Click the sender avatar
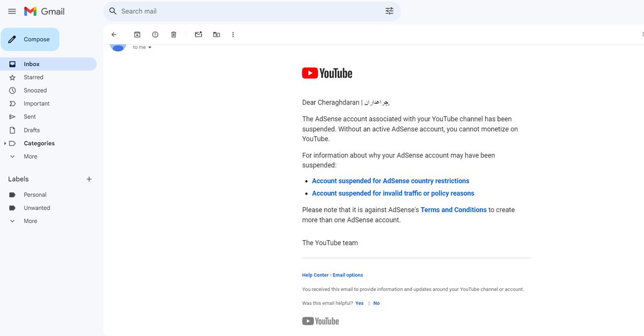The height and width of the screenshot is (336, 644). coord(118,47)
